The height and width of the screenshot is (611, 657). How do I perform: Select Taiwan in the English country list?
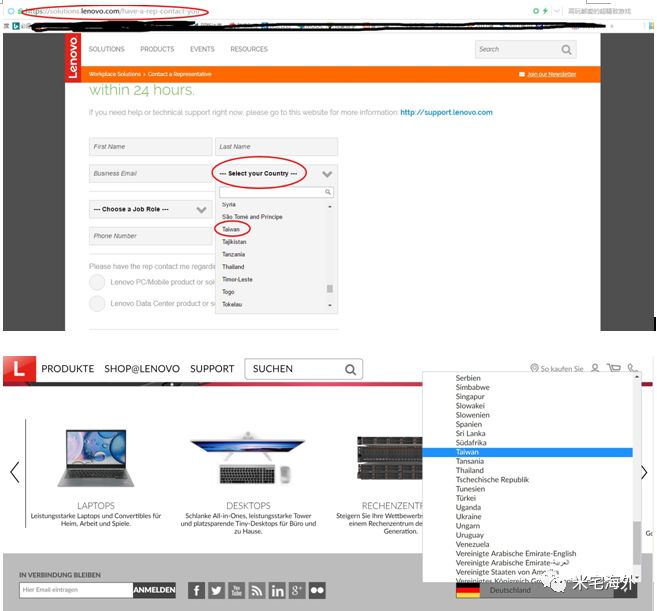(231, 229)
